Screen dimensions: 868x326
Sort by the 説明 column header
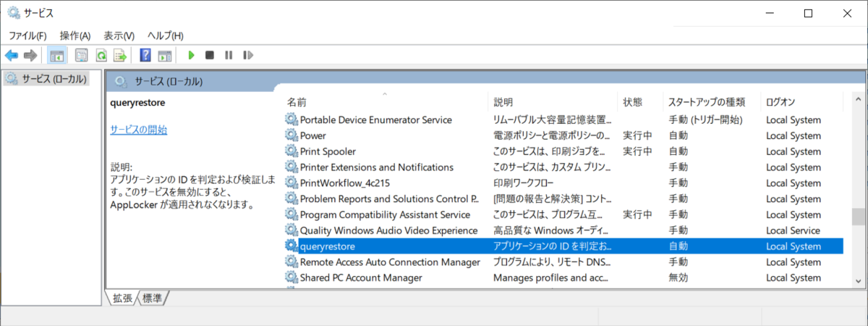(x=553, y=102)
